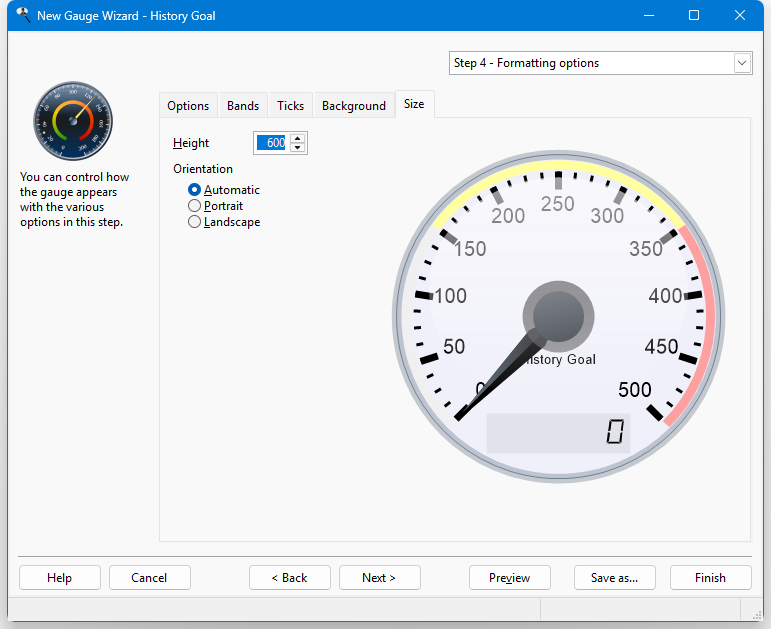Screen dimensions: 771x629
Task: Switch to the Background tab
Action: (x=353, y=106)
